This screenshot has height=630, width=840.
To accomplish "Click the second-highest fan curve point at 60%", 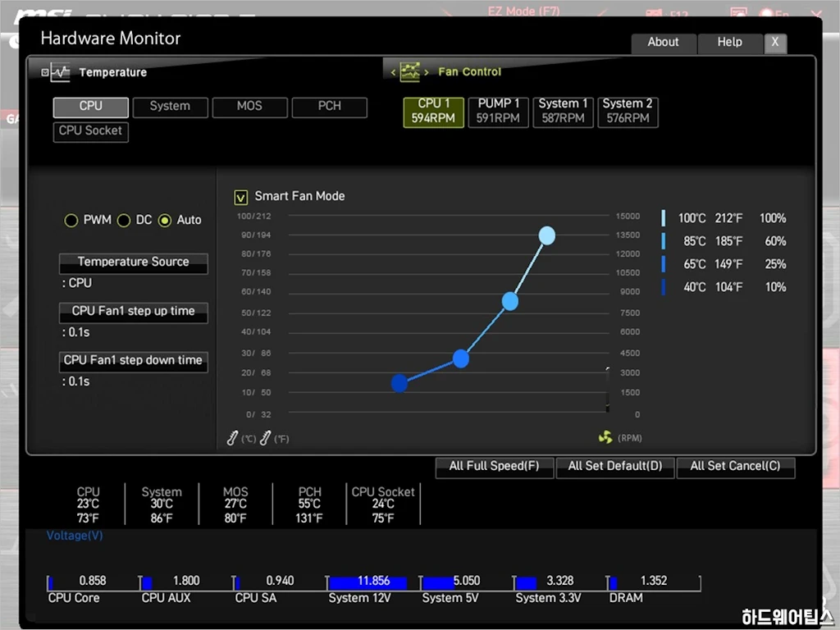I will pos(510,302).
